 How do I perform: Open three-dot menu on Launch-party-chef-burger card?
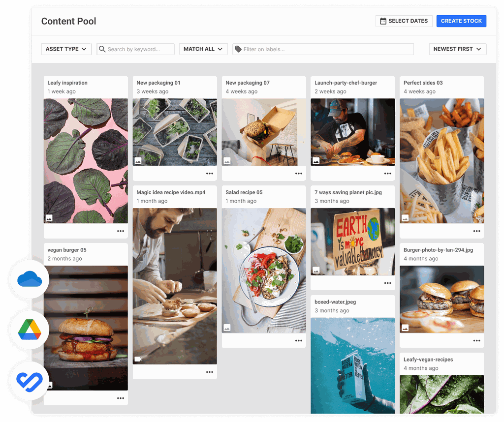click(x=388, y=174)
